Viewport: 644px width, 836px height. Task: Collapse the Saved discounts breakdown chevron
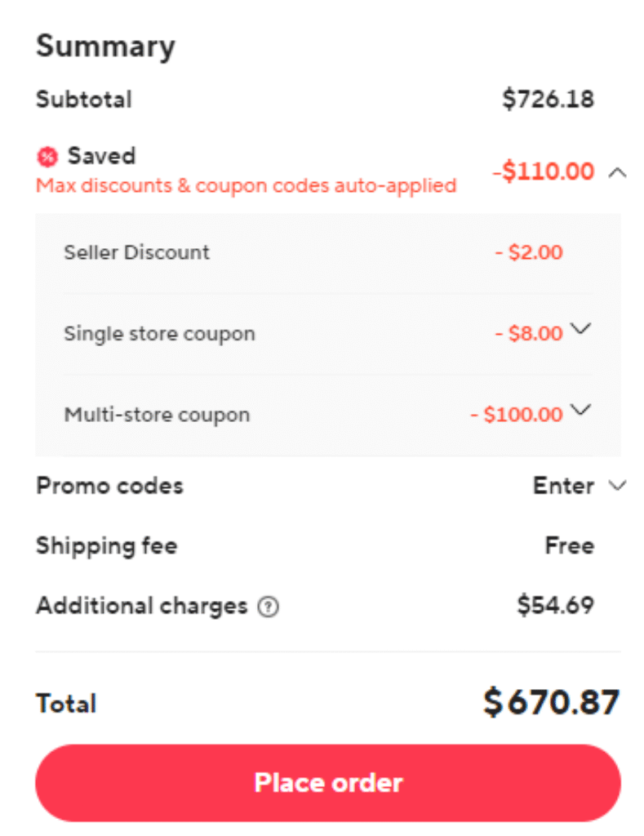click(x=617, y=172)
